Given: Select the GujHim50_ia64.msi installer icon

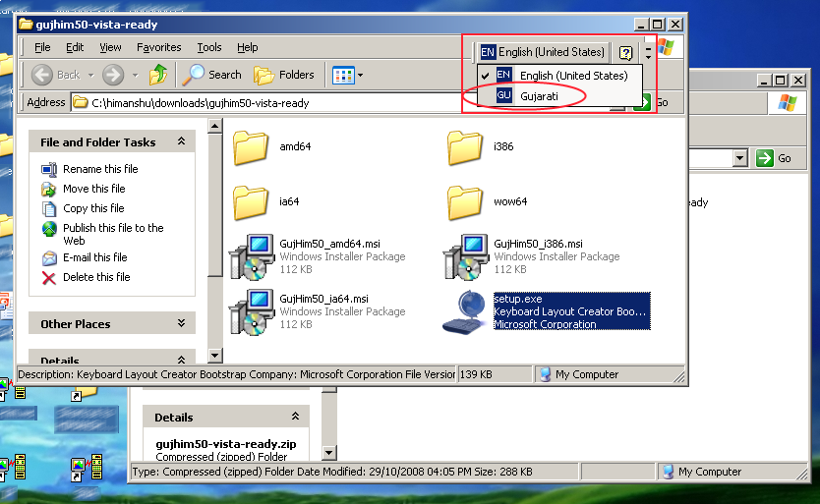Looking at the screenshot, I should (252, 311).
